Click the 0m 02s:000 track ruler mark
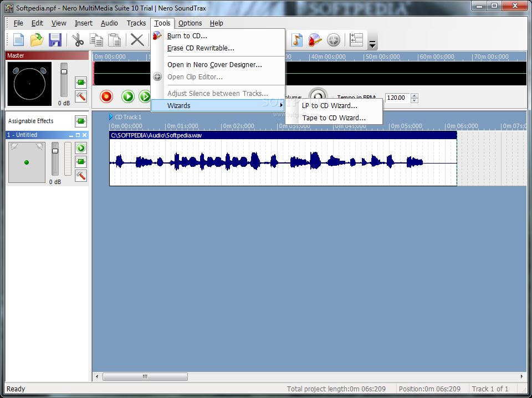Viewport: 532px width, 398px height. (x=238, y=126)
